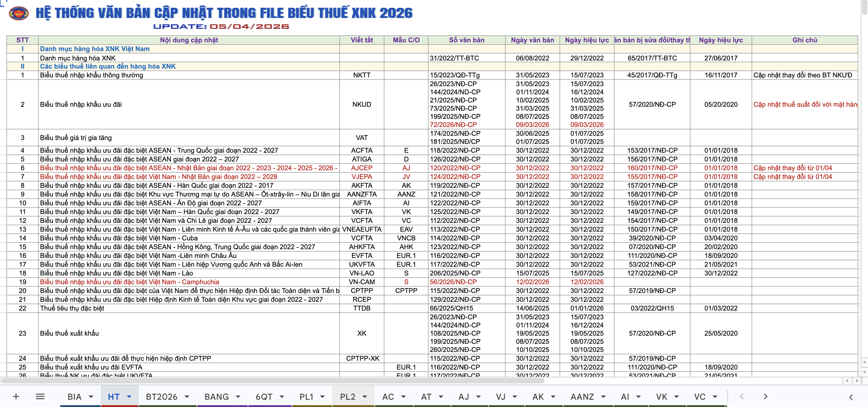The height and width of the screenshot is (407, 868).
Task: Click the vertical scrollbar thumb at top
Action: 865,8
